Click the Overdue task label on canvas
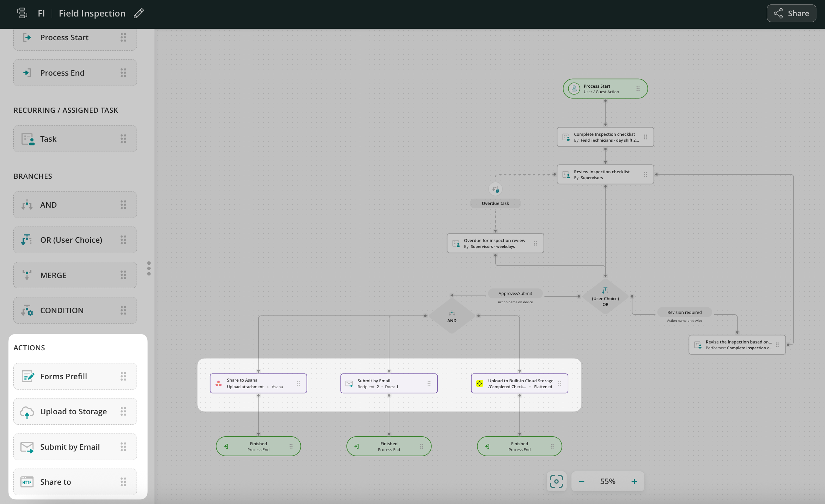The height and width of the screenshot is (504, 825). (495, 204)
